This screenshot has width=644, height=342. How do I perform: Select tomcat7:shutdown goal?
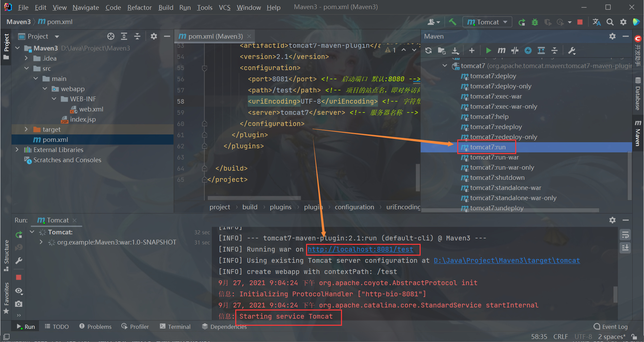click(497, 178)
